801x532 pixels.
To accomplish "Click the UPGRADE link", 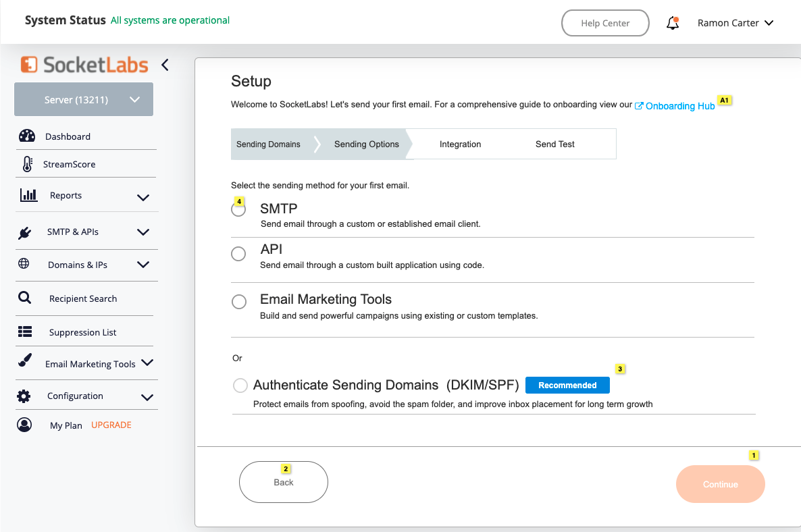I will (111, 425).
